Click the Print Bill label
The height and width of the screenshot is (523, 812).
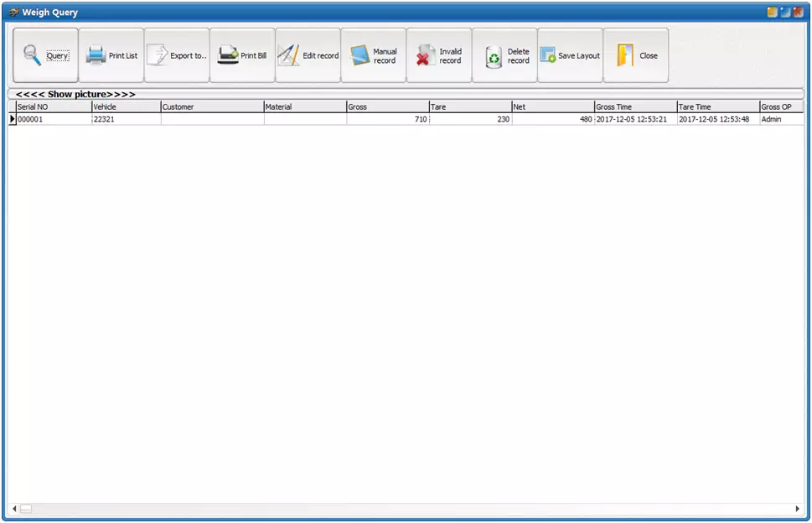click(x=254, y=55)
